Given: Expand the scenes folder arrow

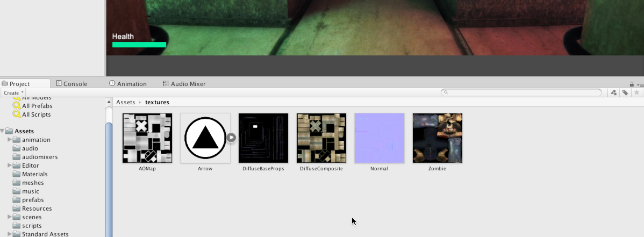Looking at the screenshot, I should click(x=10, y=217).
